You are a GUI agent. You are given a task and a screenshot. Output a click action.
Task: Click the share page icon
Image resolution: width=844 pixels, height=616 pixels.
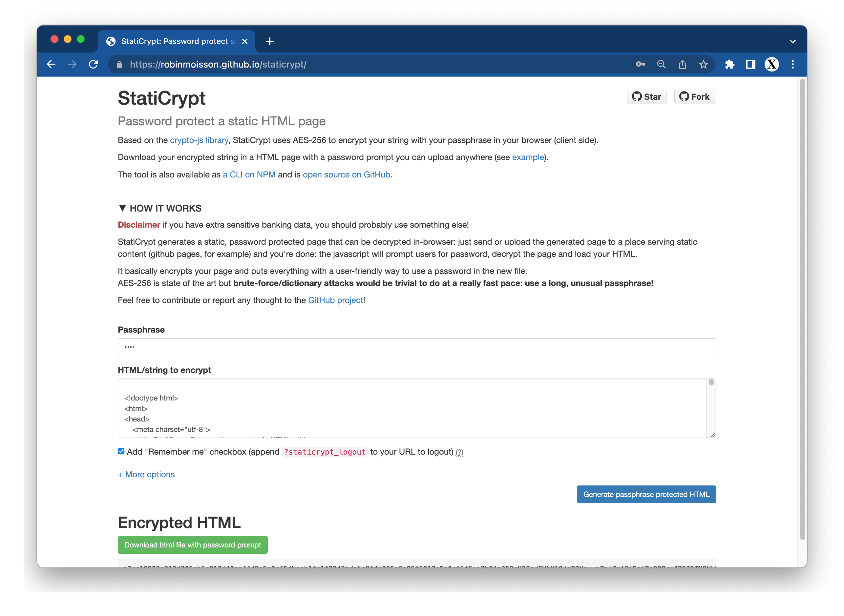[x=682, y=64]
